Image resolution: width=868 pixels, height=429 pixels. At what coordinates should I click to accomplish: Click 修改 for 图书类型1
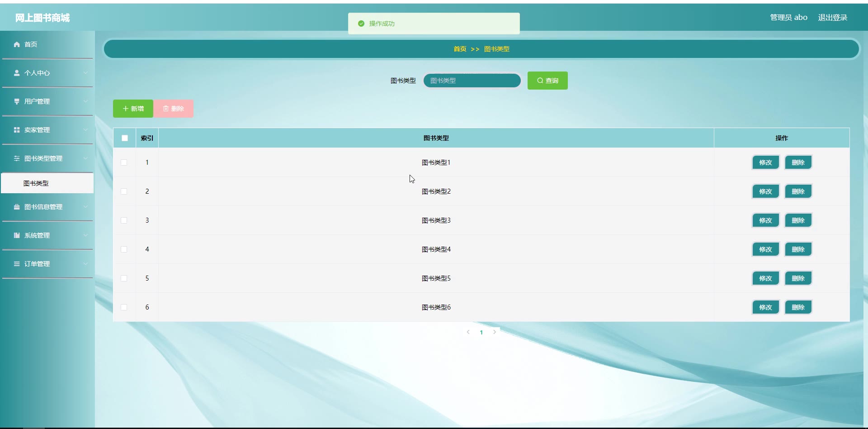(x=765, y=162)
